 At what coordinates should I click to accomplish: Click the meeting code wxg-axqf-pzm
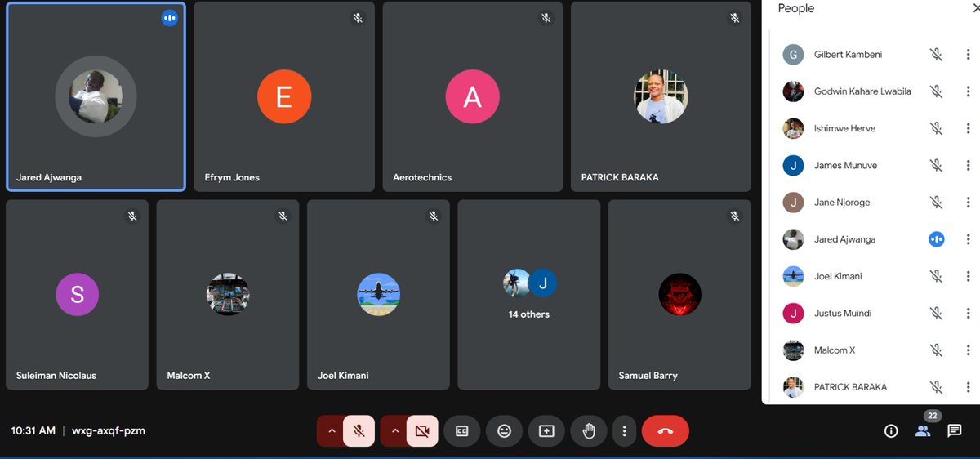pyautogui.click(x=109, y=430)
